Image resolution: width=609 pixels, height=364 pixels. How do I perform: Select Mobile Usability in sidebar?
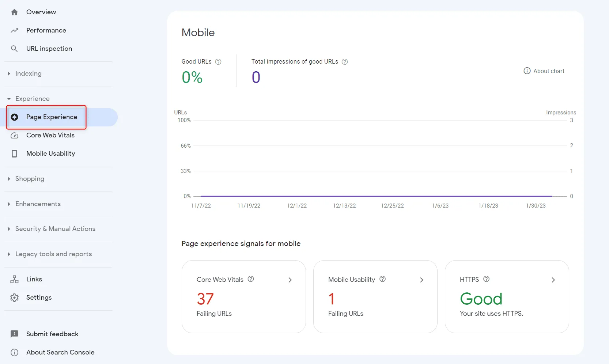pyautogui.click(x=50, y=153)
